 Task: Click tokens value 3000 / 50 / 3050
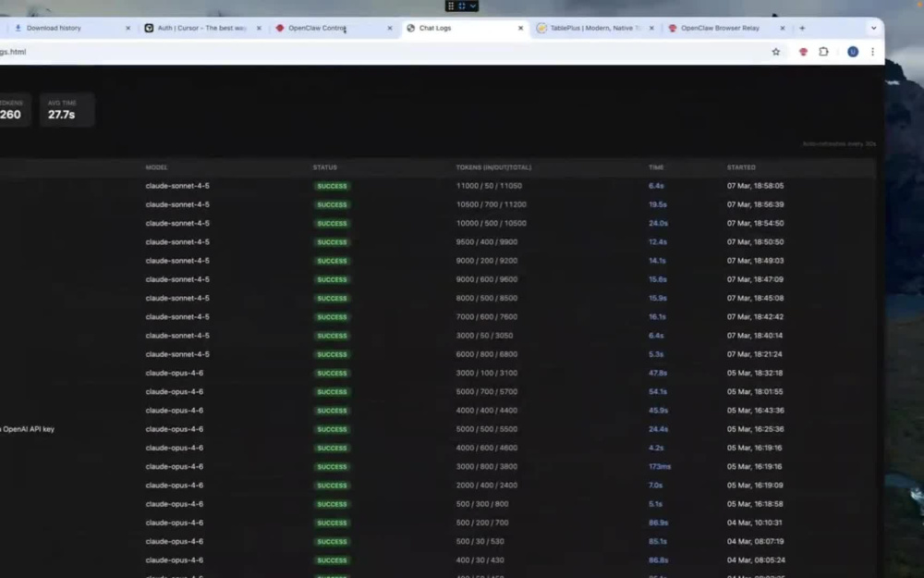[484, 336]
